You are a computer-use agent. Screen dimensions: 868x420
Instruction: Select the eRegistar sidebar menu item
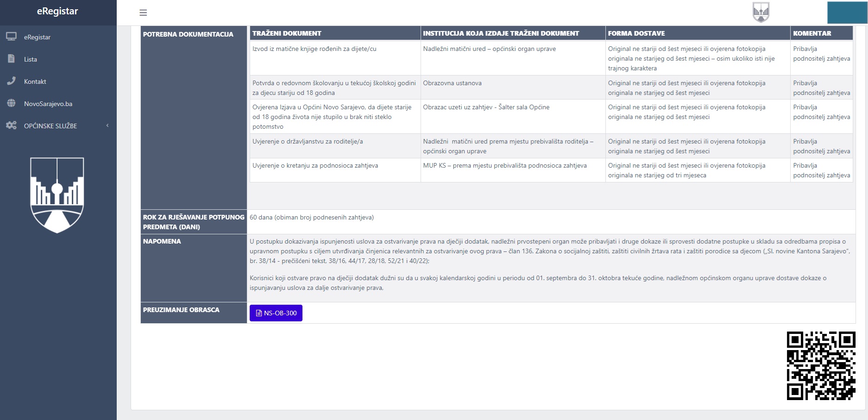coord(37,37)
